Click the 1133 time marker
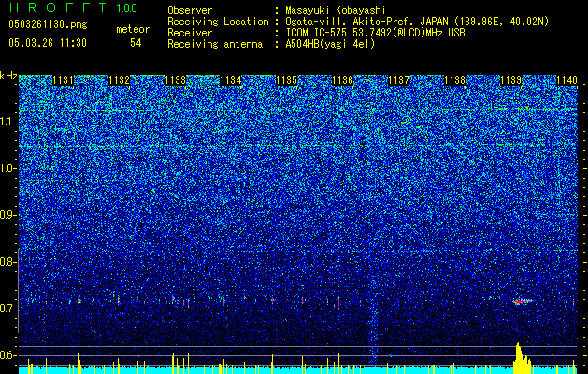This screenshot has height=374, width=588. [175, 80]
